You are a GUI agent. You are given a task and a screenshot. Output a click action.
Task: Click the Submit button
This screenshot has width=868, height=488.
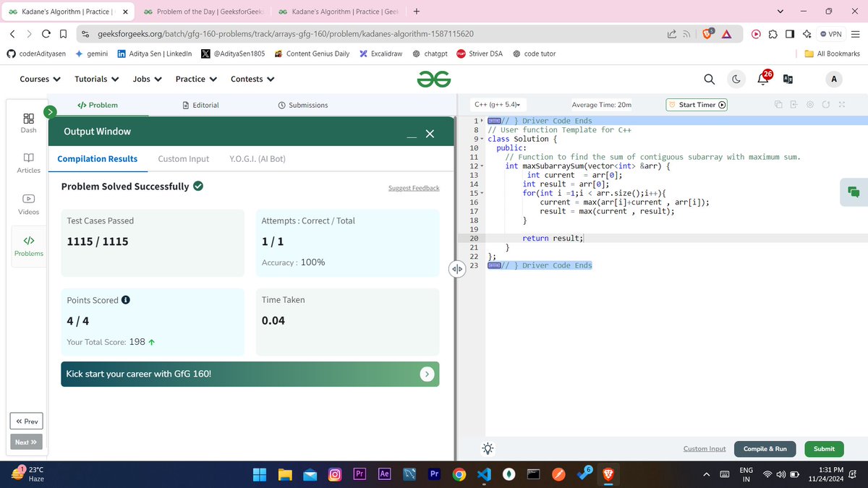[x=824, y=449]
